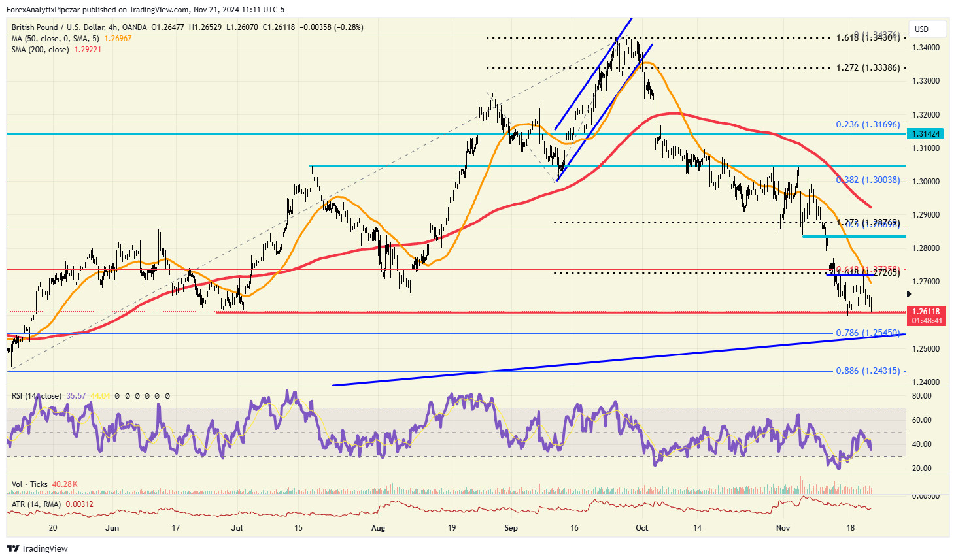Click the Sep label on time axis
Viewport: 956px width, 560px height.
pos(511,528)
